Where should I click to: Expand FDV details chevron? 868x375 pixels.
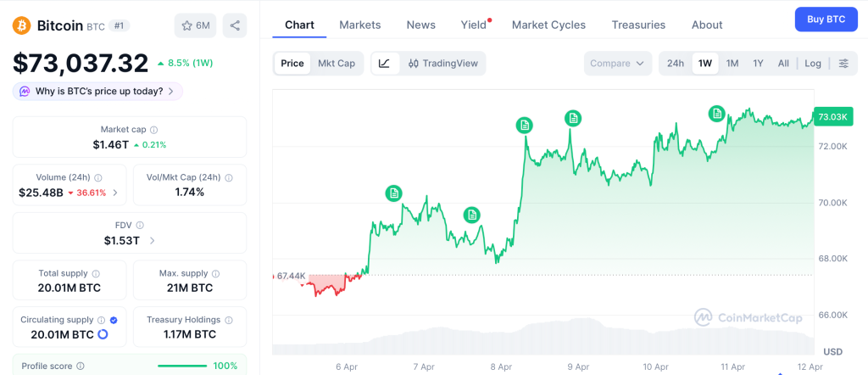tap(152, 241)
